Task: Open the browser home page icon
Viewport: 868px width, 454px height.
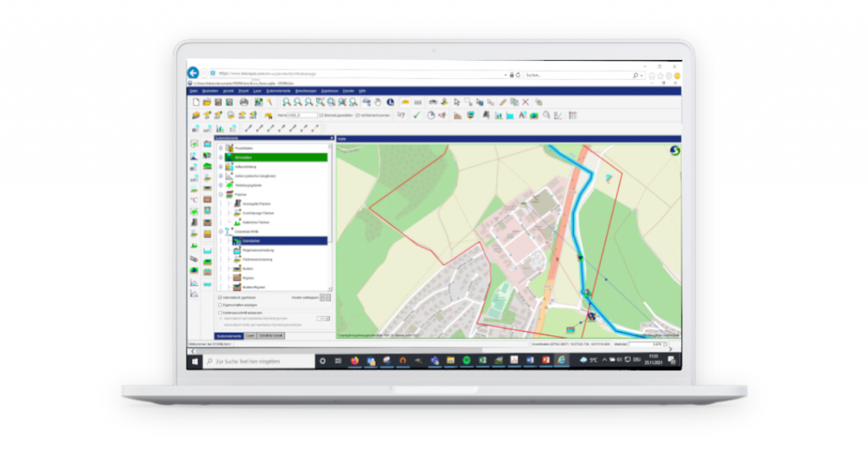Action: (652, 75)
